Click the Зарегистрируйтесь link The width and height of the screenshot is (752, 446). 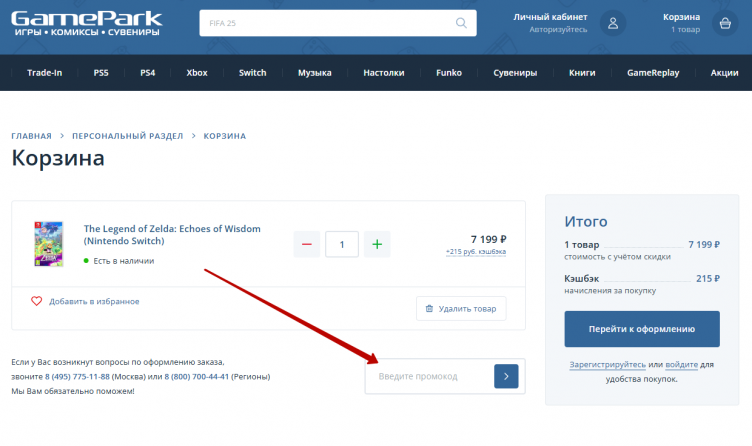[606, 365]
